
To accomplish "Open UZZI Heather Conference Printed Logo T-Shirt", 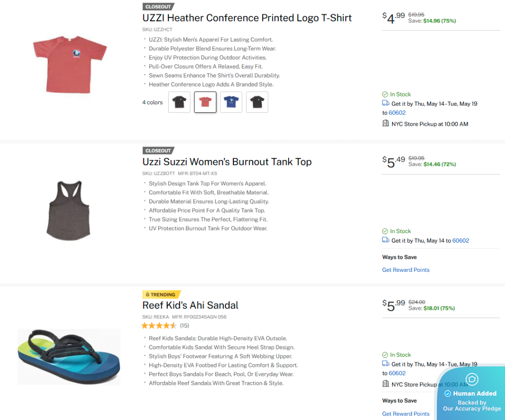I will tap(247, 18).
